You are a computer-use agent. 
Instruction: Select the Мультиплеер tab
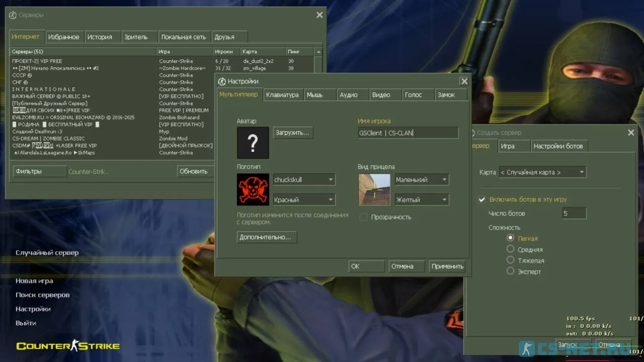[x=239, y=94]
